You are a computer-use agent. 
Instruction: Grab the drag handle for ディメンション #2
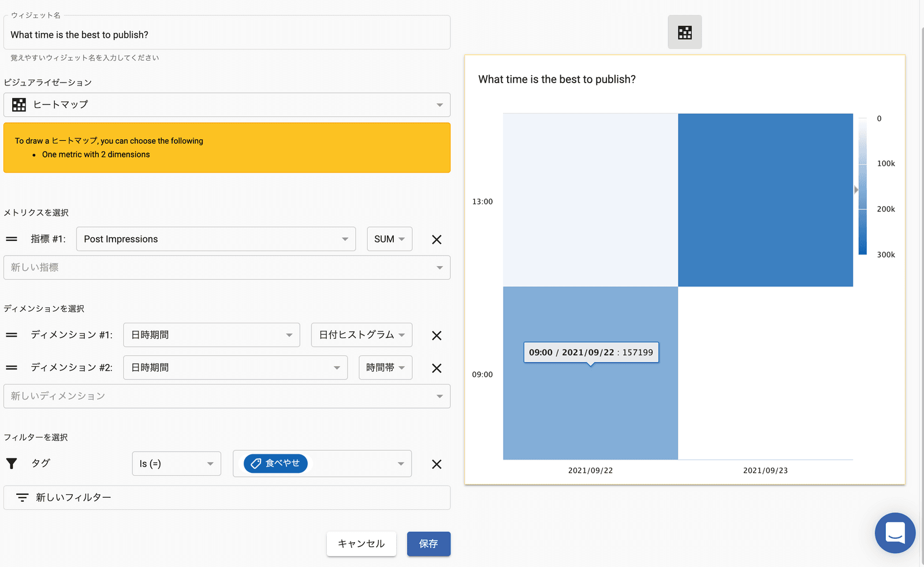(x=12, y=368)
